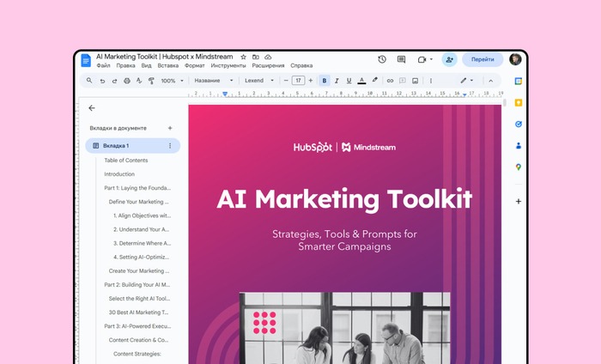The width and height of the screenshot is (601, 364).
Task: Open the comments panel icon
Action: [401, 59]
